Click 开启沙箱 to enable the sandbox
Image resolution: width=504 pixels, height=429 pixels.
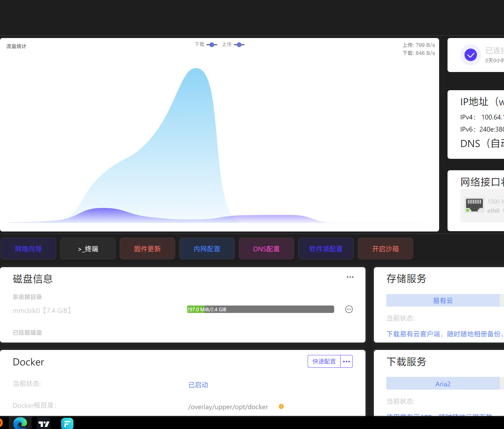pos(385,249)
